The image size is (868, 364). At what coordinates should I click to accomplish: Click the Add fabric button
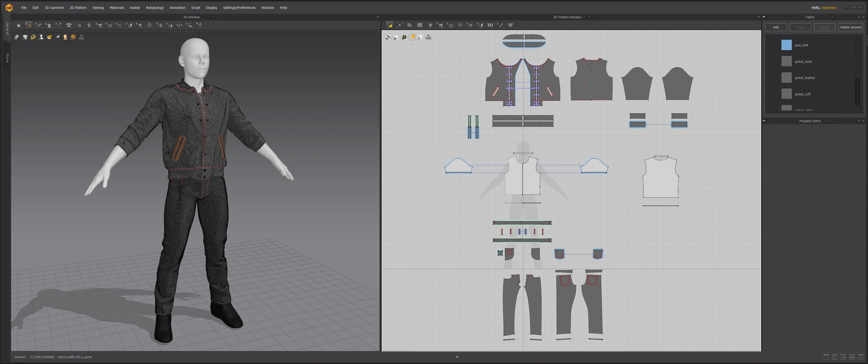[776, 27]
